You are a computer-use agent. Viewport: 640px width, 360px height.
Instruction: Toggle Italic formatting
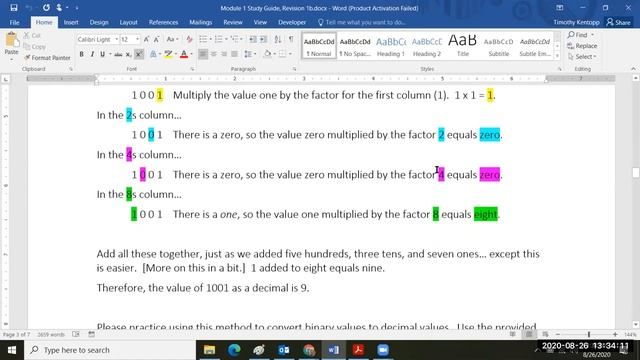pyautogui.click(x=92, y=54)
